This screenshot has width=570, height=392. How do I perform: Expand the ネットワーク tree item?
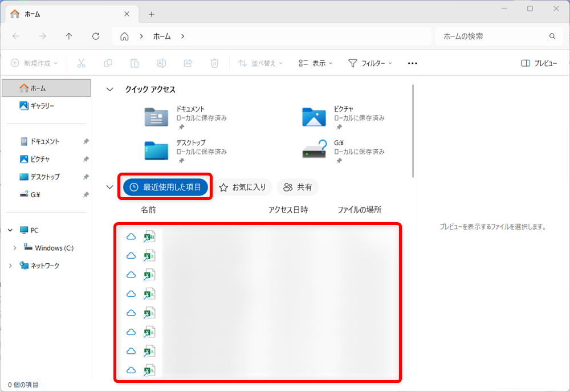(10, 266)
